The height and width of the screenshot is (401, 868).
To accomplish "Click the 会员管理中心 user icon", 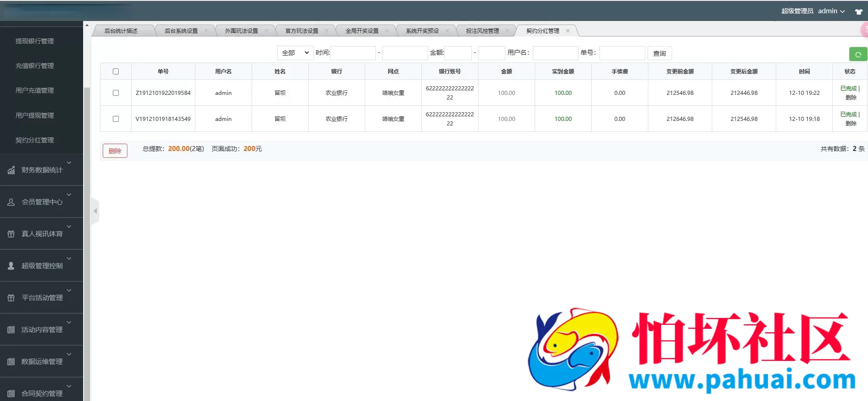I will coord(11,202).
